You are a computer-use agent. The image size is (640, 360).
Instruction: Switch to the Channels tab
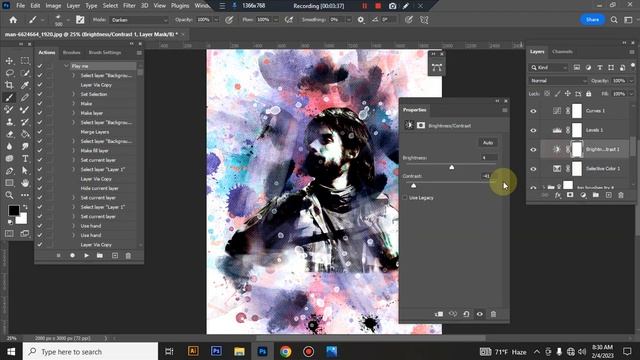pyautogui.click(x=562, y=52)
